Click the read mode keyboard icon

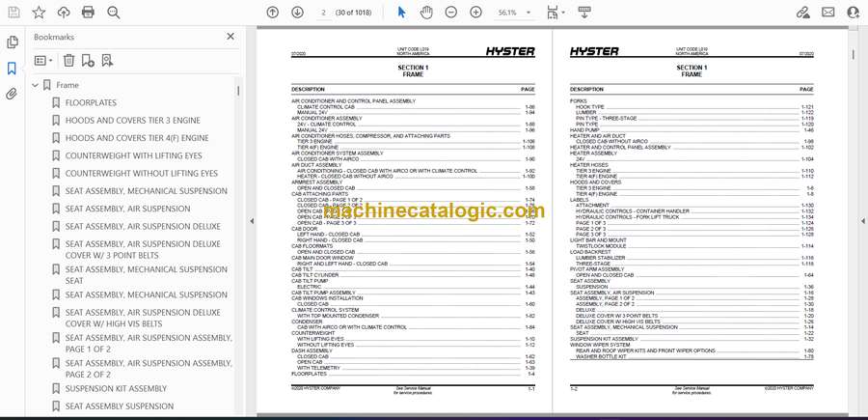(x=584, y=13)
